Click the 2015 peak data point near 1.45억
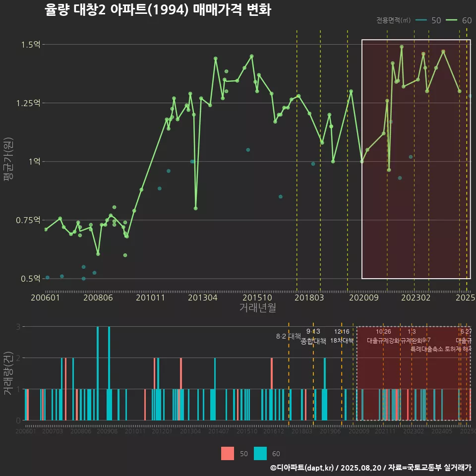Screen dimensions: 476x476 (x=252, y=56)
